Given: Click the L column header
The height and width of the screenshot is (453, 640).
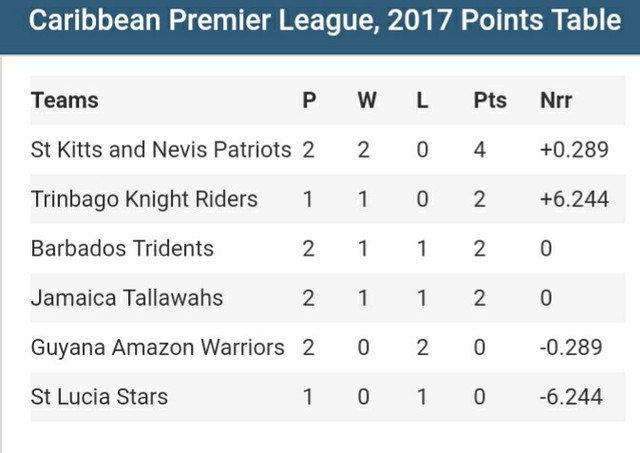Looking at the screenshot, I should tap(422, 100).
